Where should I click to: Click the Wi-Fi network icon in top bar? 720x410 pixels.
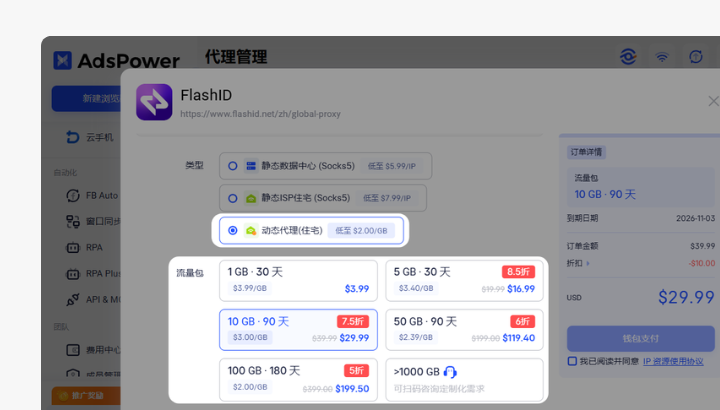(662, 57)
